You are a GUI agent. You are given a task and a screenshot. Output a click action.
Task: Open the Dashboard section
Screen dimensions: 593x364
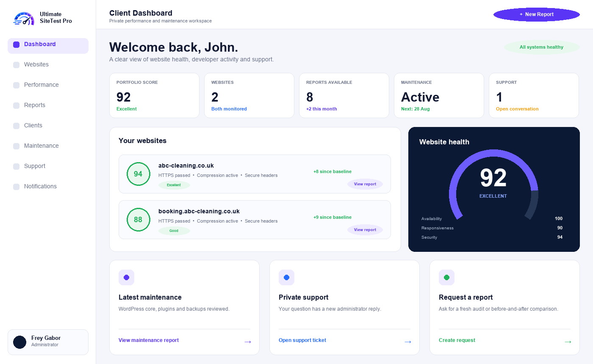(48, 46)
